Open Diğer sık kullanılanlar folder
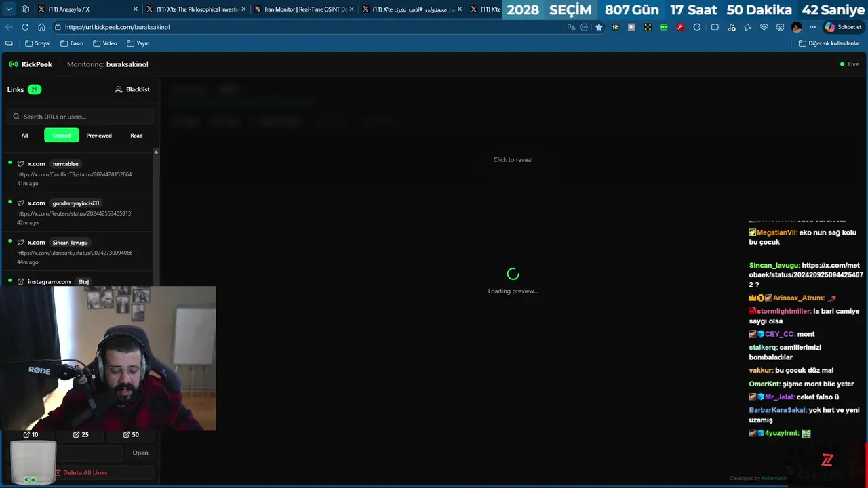 829,43
